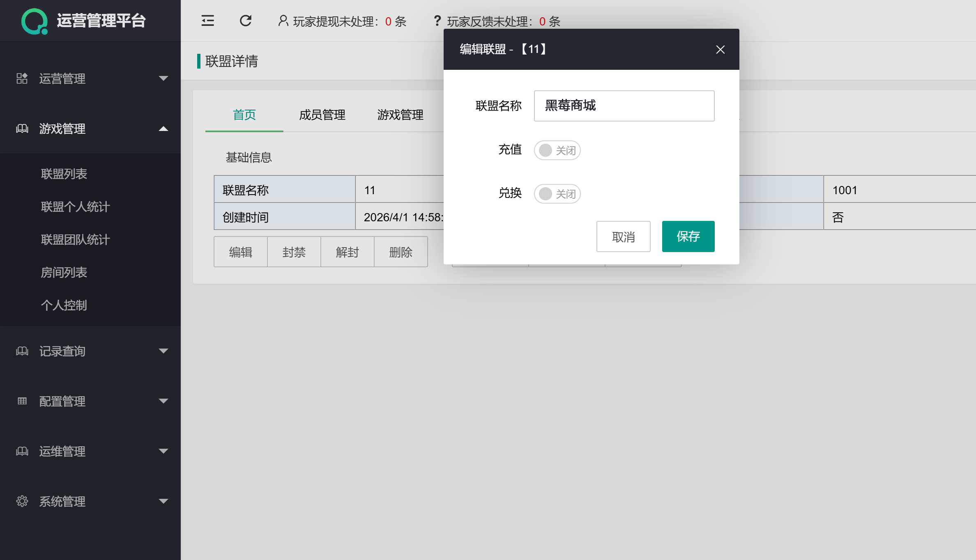The image size is (976, 560).
Task: Click the 记录查询 book icon
Action: point(22,351)
